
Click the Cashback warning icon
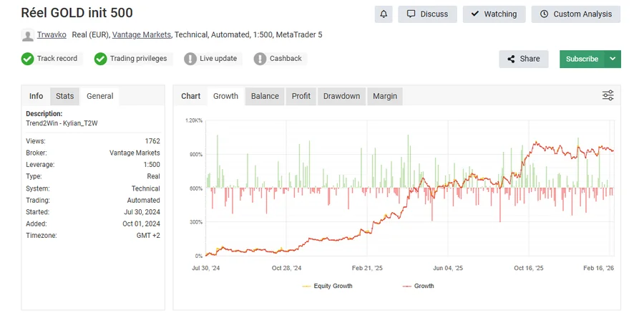(260, 59)
